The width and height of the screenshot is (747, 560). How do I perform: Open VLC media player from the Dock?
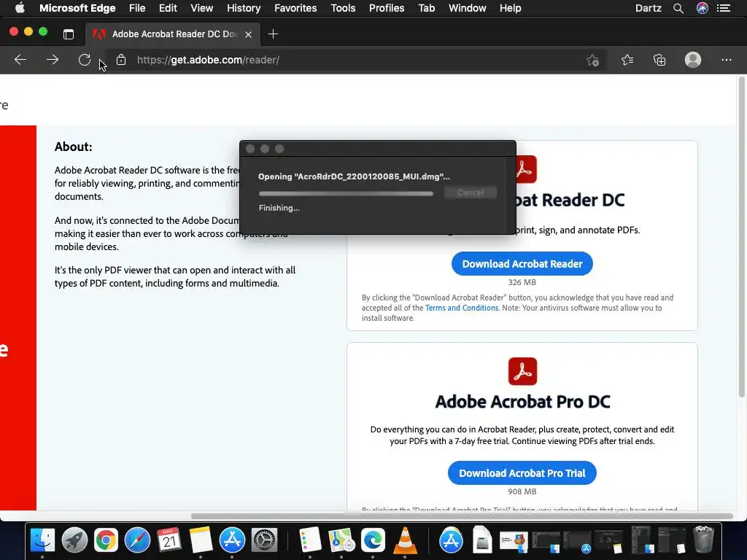(x=405, y=540)
